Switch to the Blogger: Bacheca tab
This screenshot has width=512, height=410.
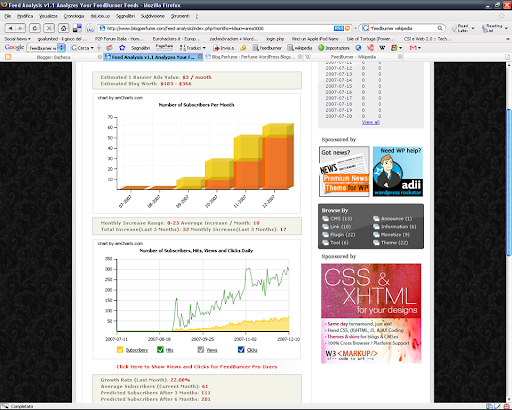(53, 57)
